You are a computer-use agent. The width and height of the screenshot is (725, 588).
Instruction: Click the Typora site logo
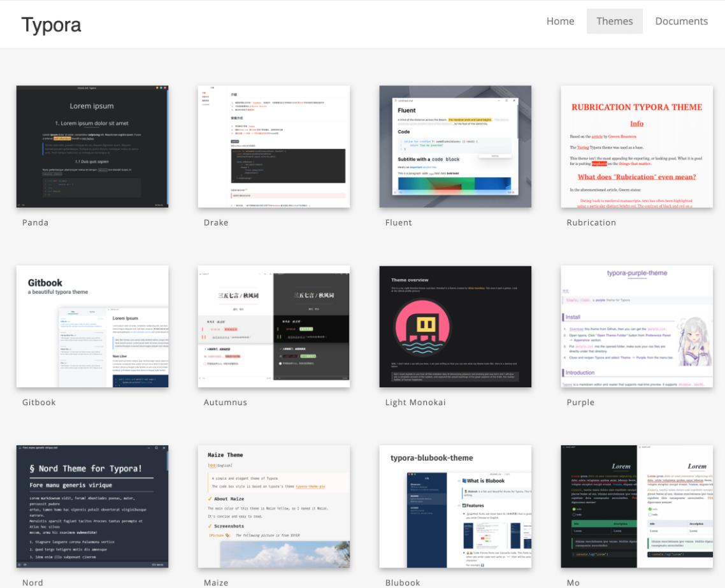tap(52, 25)
